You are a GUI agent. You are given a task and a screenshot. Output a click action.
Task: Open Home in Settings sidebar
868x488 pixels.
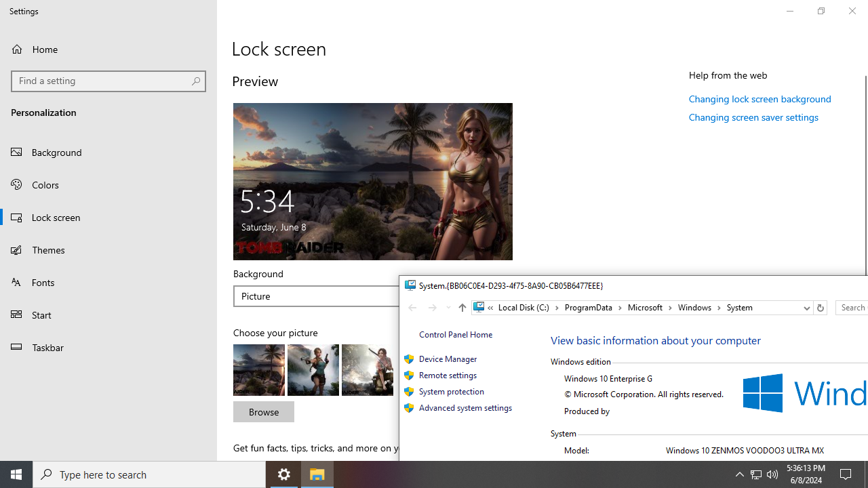(x=108, y=49)
